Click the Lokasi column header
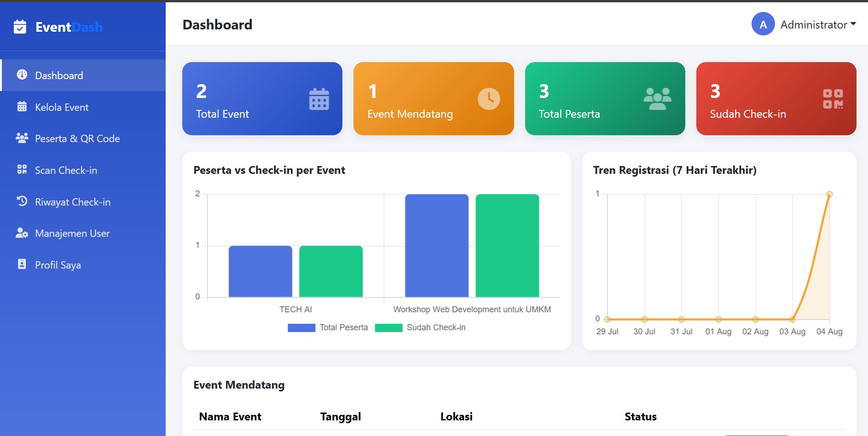The image size is (868, 436). pos(457,417)
